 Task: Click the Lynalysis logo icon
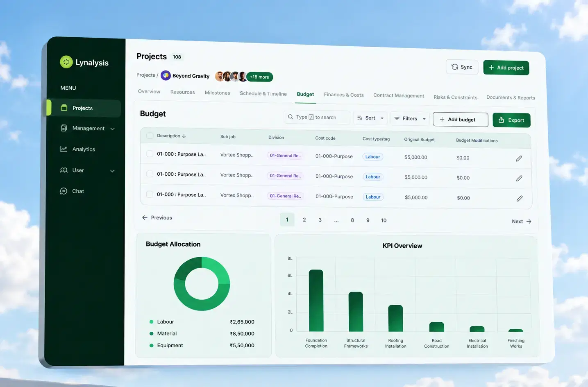pyautogui.click(x=66, y=62)
